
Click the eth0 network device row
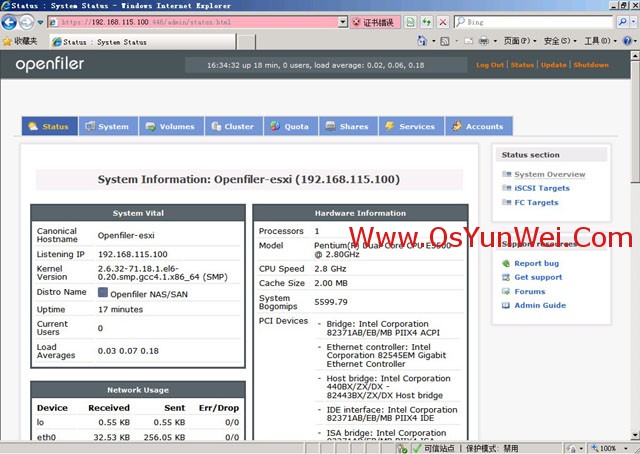[138, 437]
